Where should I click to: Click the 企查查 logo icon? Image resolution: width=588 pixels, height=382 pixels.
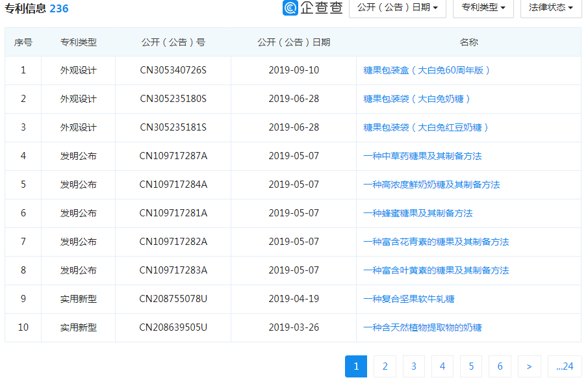pos(290,8)
